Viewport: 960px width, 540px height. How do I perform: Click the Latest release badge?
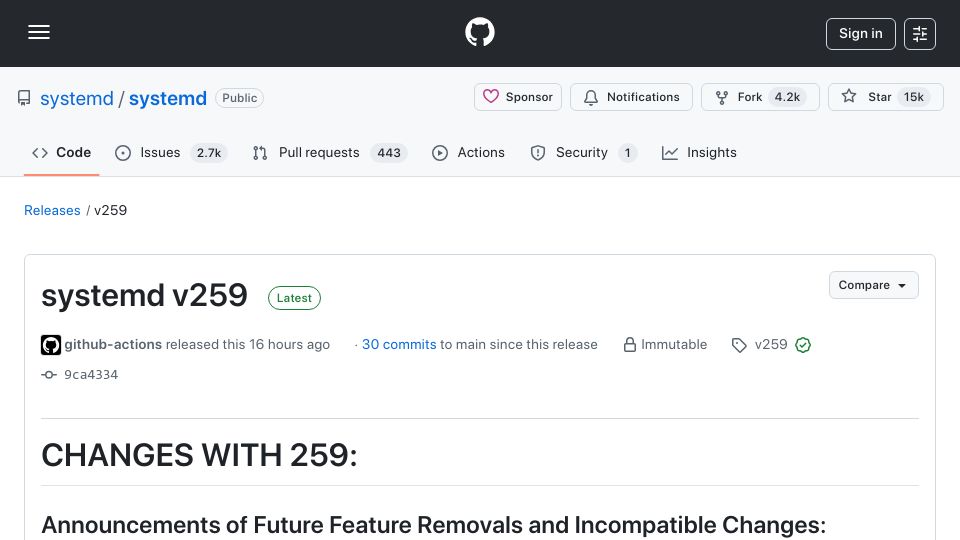(294, 298)
